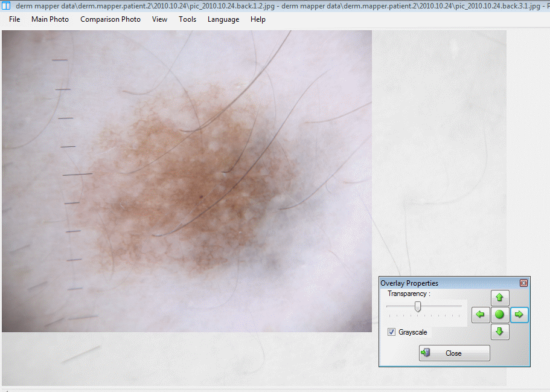Click the app icon in the title bar
The image size is (550, 392).
pos(7,5)
